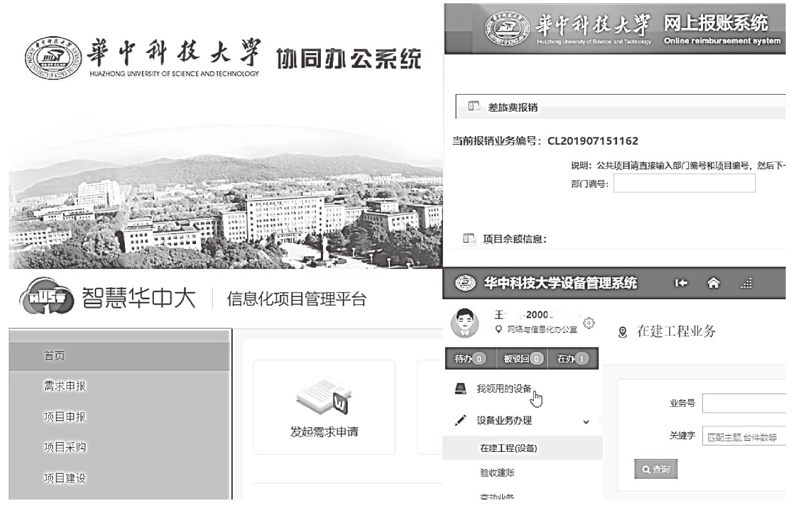This screenshot has width=812, height=511.
Task: Click into the 业务号 input field
Action: [x=744, y=403]
